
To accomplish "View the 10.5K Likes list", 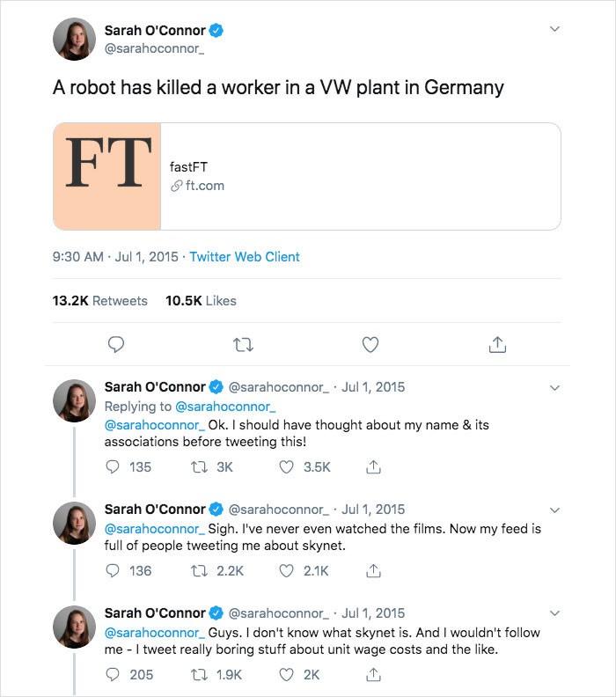I will [201, 301].
